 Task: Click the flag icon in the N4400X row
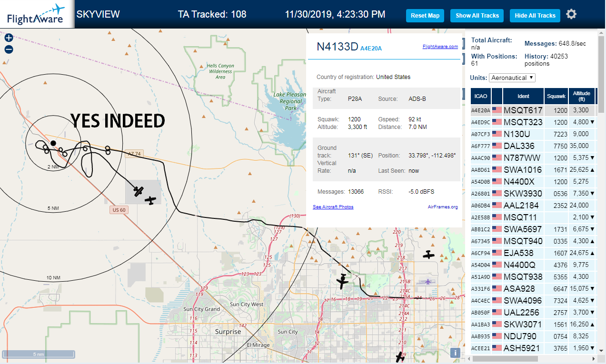497,181
